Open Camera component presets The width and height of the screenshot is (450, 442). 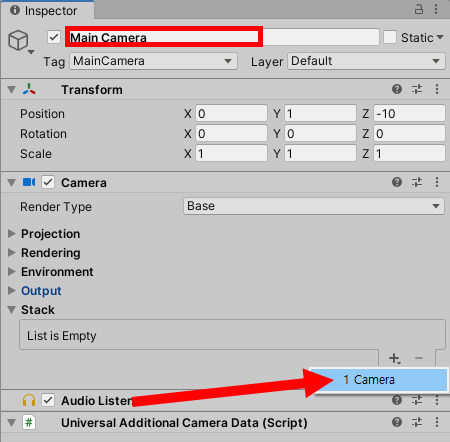coord(417,182)
